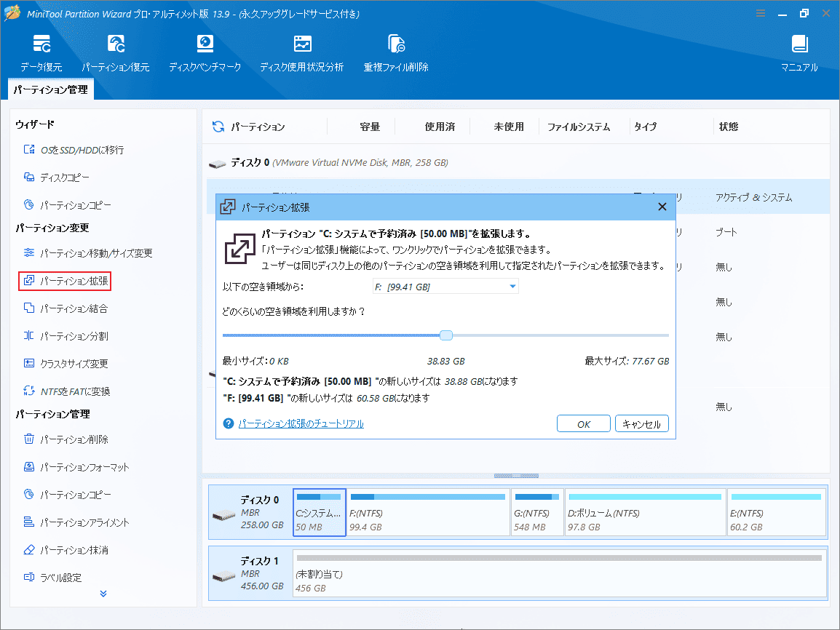
Task: Choose パーティションアライメント in the sidebar
Action: coord(76,522)
